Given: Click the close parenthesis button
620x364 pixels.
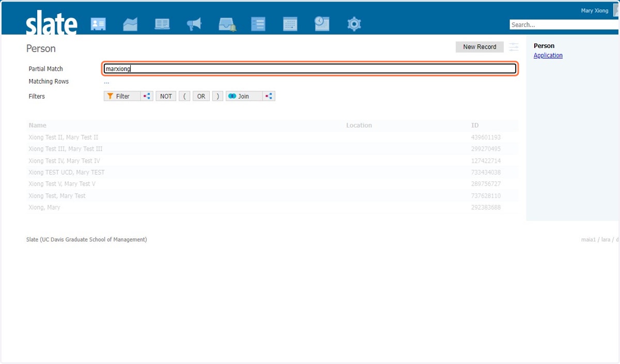Looking at the screenshot, I should 218,96.
